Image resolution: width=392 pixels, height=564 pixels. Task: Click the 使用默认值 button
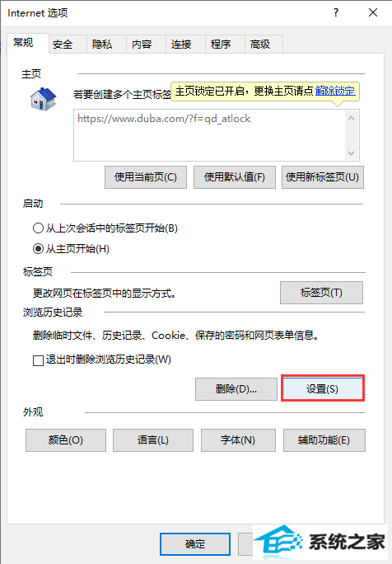pyautogui.click(x=235, y=177)
